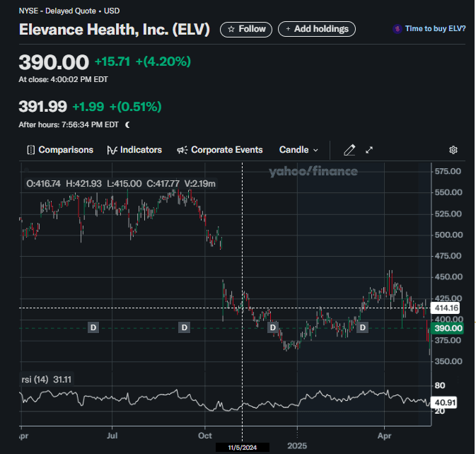Click the star icon on Follow button
This screenshot has height=454, width=476.
[231, 29]
